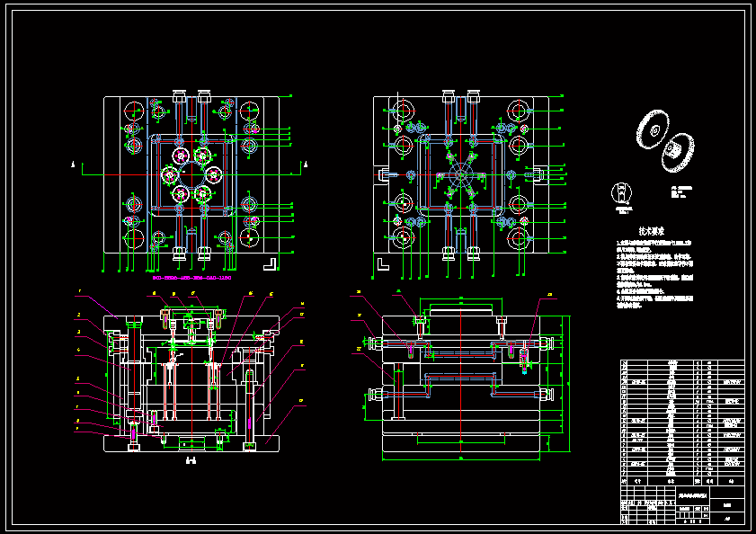Click the magenta text under the top-left plan view
756x534 pixels.
[191, 278]
